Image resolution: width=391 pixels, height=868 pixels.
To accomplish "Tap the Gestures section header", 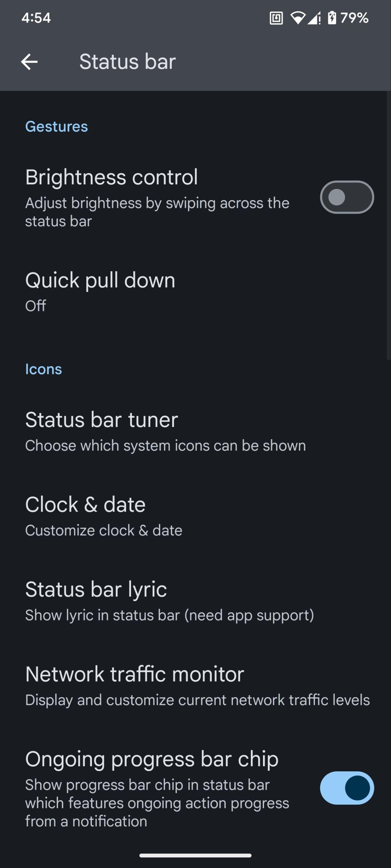I will (56, 127).
